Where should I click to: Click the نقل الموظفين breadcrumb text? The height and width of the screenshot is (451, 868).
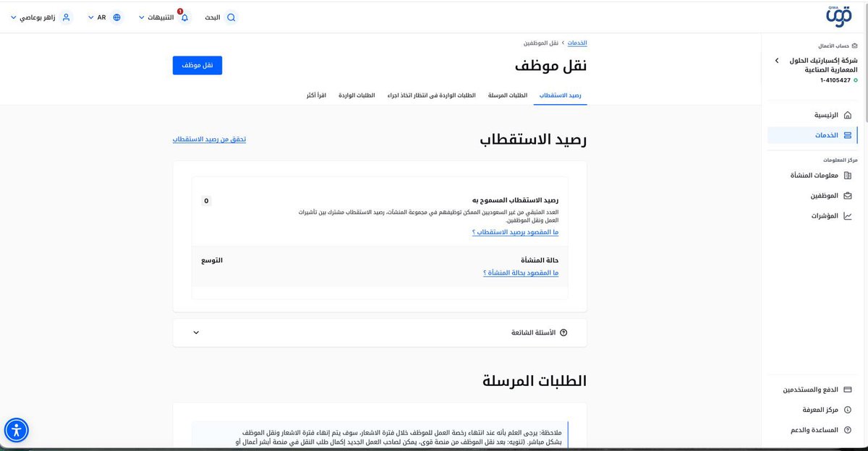point(542,43)
